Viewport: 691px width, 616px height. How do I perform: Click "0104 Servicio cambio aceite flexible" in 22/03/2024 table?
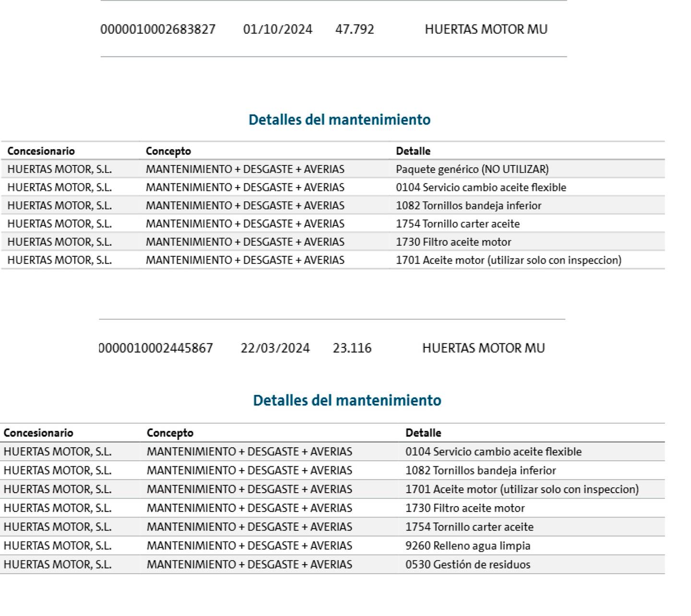pos(493,452)
